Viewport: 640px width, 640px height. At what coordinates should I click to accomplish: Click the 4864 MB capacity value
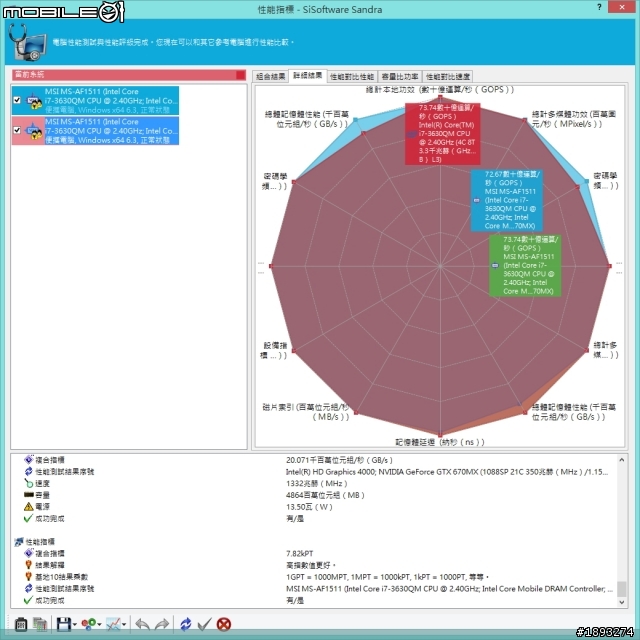(325, 495)
